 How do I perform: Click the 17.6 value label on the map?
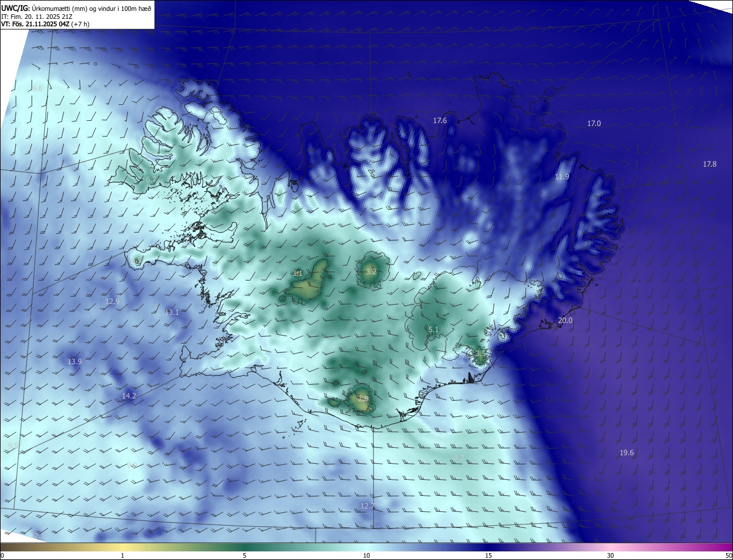pyautogui.click(x=440, y=120)
